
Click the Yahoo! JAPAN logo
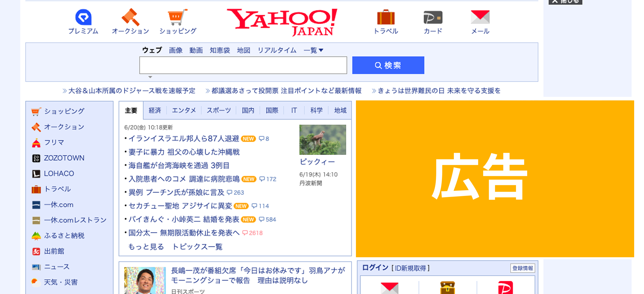282,22
